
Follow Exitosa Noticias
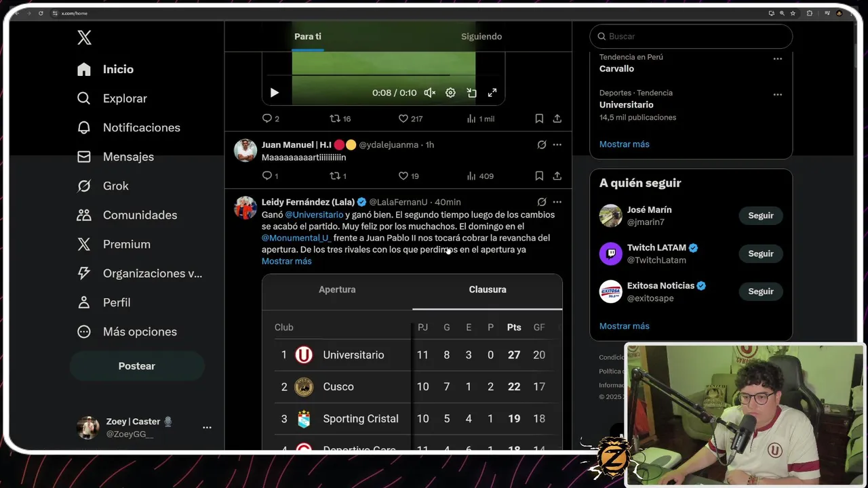pyautogui.click(x=761, y=291)
